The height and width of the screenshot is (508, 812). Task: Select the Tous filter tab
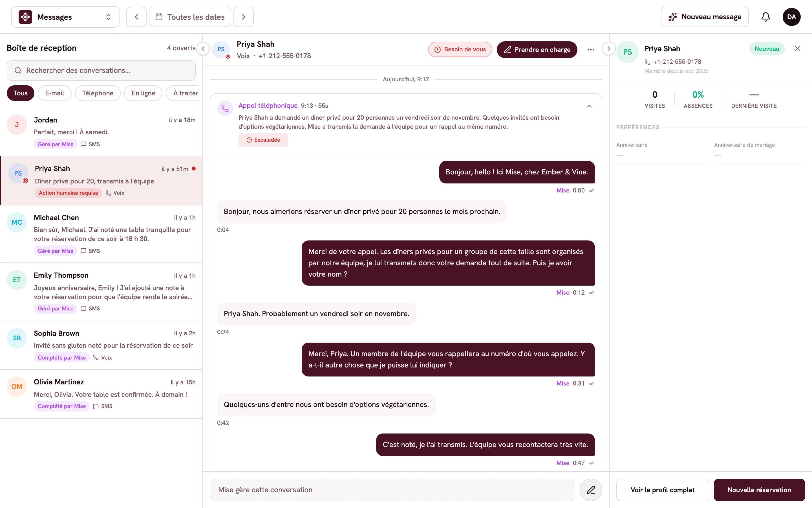click(x=21, y=93)
